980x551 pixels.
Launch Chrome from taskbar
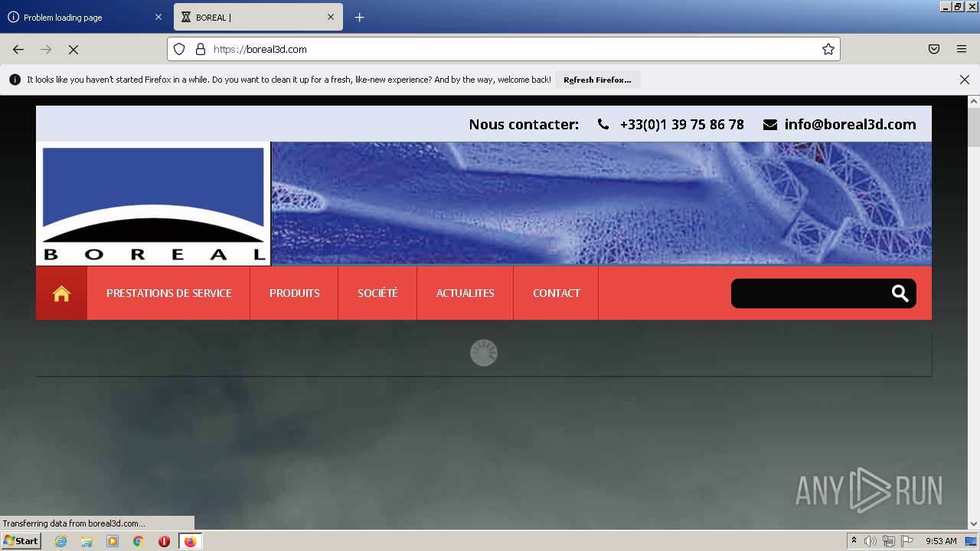(138, 541)
